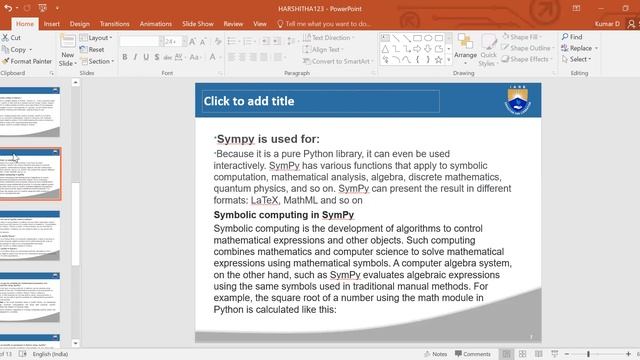This screenshot has height=360, width=640.
Task: Click Tell me what you want to do
Action: 324,24
